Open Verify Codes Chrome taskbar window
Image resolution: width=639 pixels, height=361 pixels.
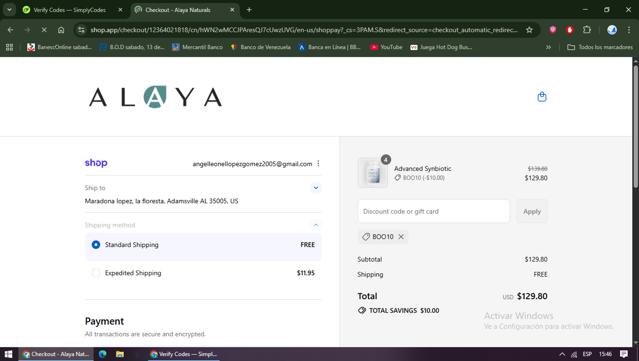tap(183, 354)
